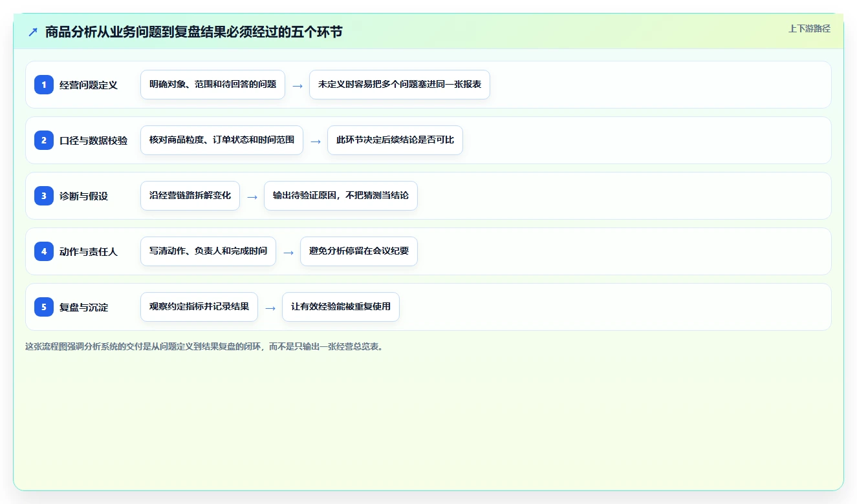Image resolution: width=857 pixels, height=504 pixels.
Task: Click step number 4 badge
Action: (x=44, y=251)
